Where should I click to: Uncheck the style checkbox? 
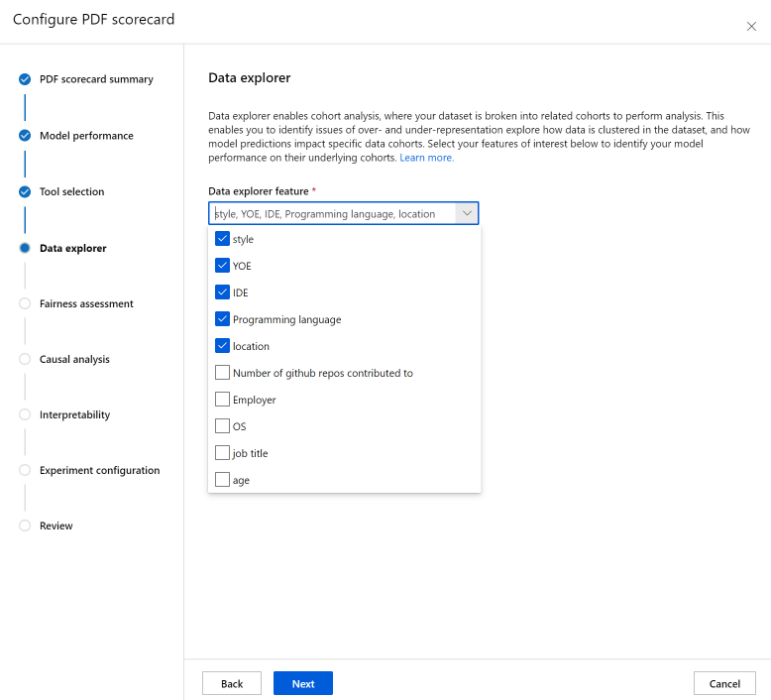tap(223, 239)
